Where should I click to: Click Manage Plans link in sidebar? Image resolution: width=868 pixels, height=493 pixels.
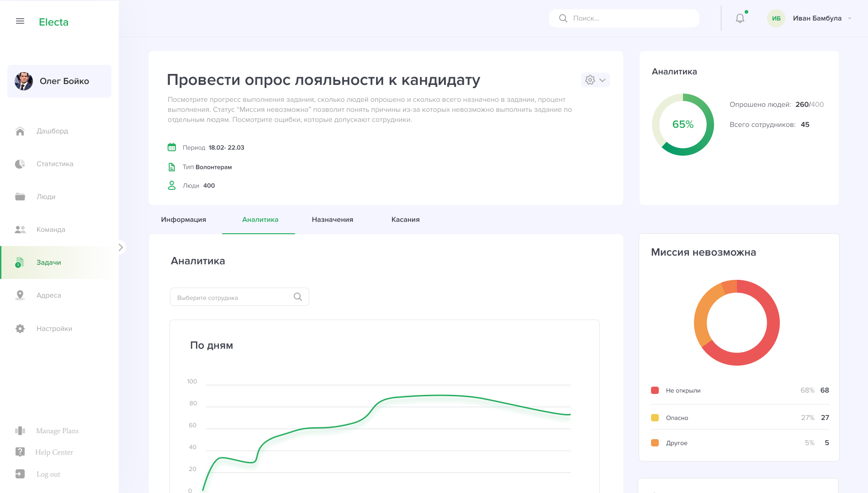(57, 431)
